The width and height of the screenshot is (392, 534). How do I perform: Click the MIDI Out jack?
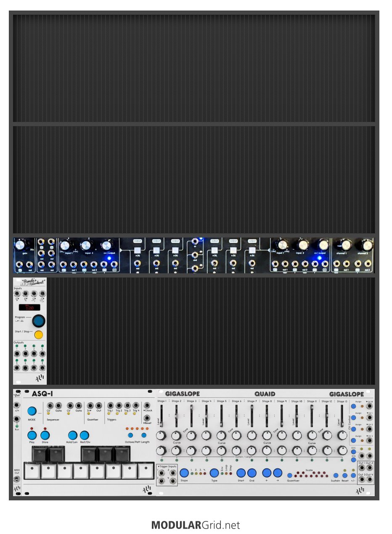coord(17,479)
